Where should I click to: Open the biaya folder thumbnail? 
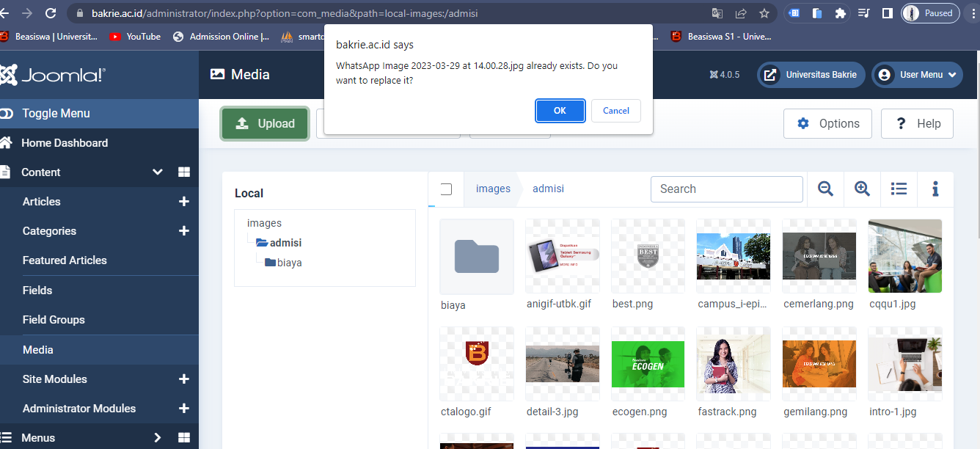477,256
